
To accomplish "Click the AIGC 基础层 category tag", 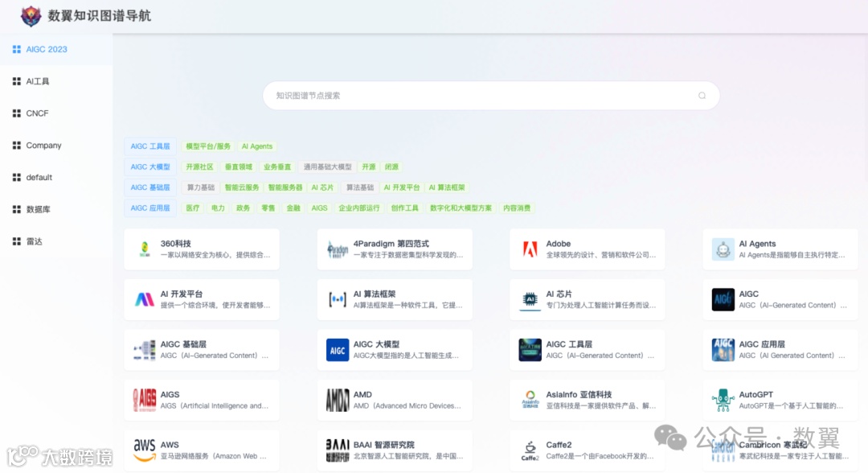I will pos(150,187).
